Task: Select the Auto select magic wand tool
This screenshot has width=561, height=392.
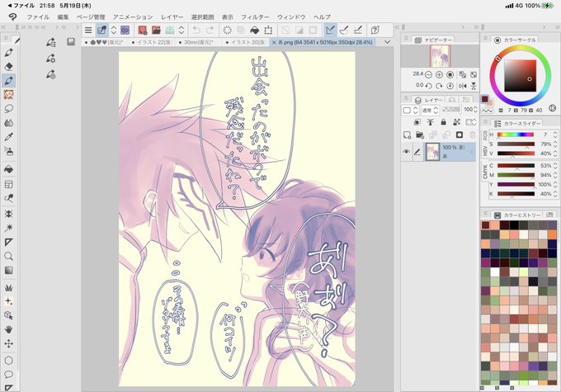Action: tap(8, 227)
